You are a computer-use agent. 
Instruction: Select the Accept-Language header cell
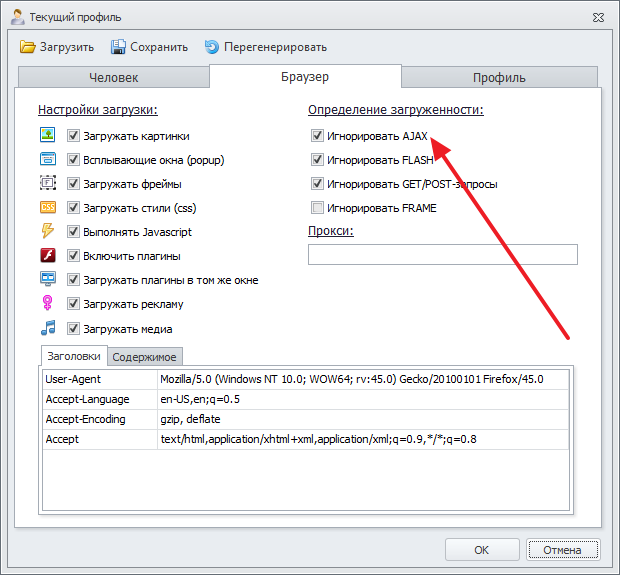(100, 399)
